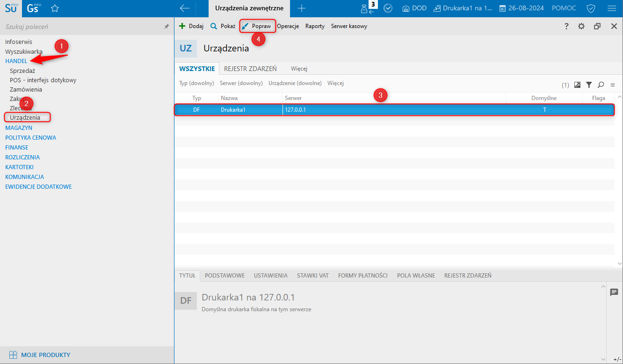623x364 pixels.
Task: Open Więcej next to the list tabs
Action: 299,69
